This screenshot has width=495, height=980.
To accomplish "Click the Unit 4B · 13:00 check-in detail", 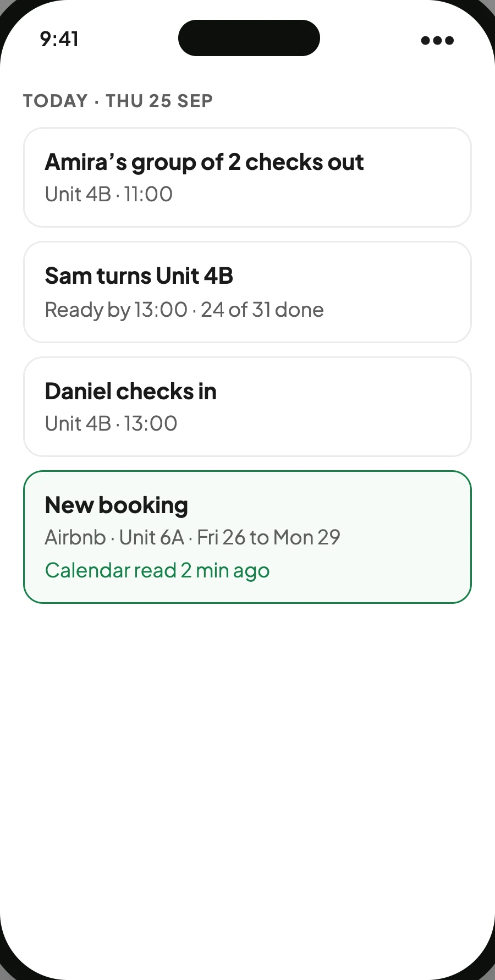I will click(x=111, y=423).
